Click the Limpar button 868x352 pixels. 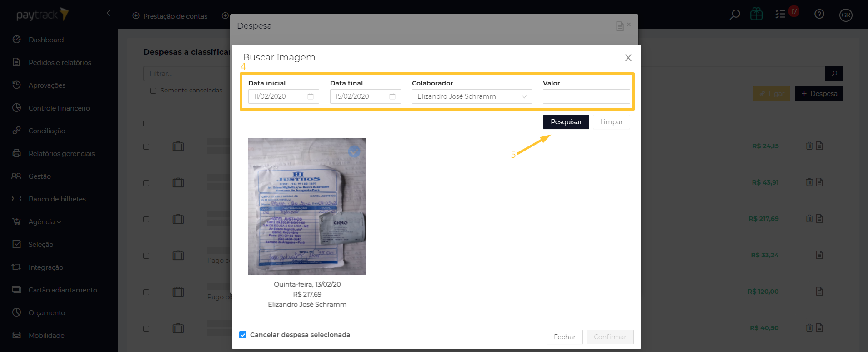(x=611, y=122)
